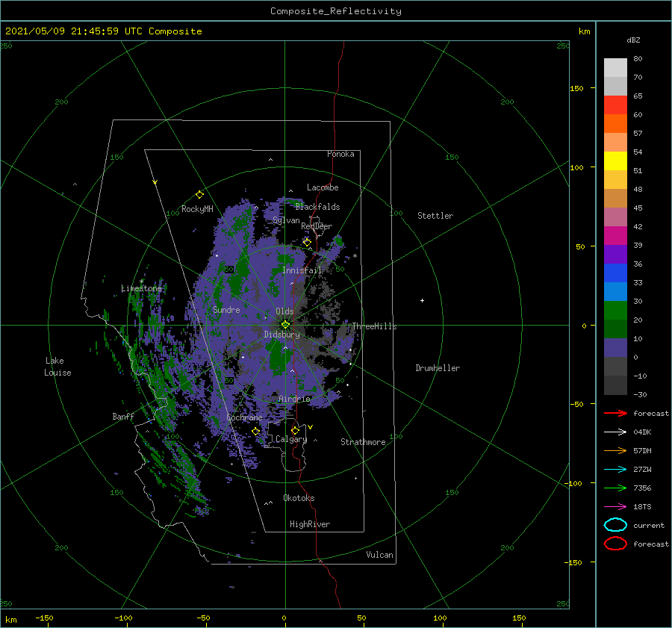672x628 pixels.
Task: Click the Lacombe city label
Action: tap(323, 187)
